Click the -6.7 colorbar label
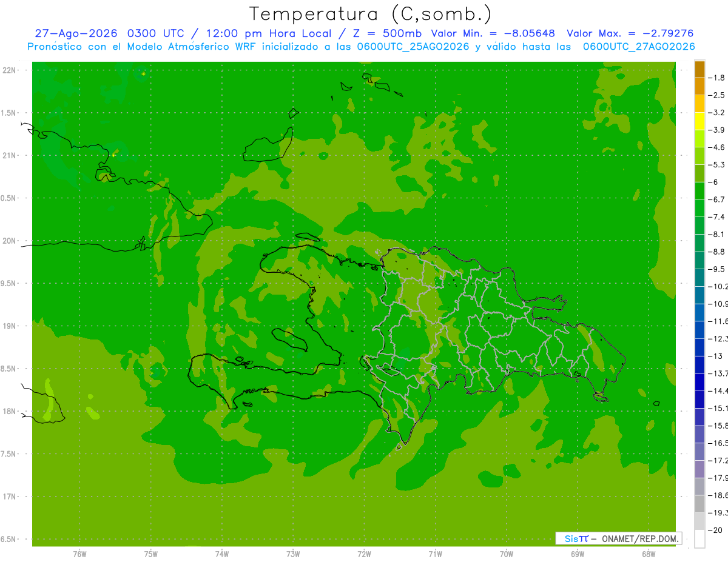Screen dimensions: 728x562 (716, 199)
